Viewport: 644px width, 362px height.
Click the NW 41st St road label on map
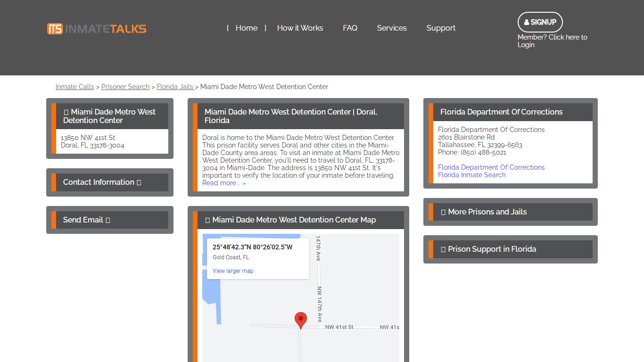click(339, 327)
